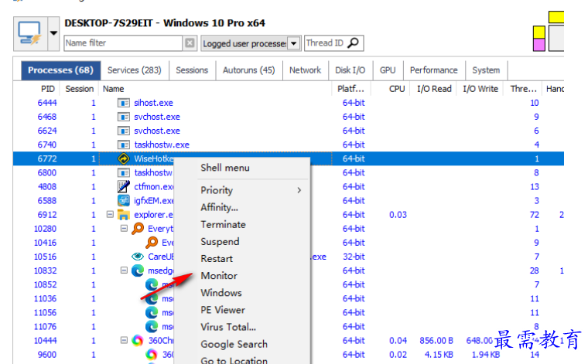Click the ctfmon.exe pen icon

pyautogui.click(x=123, y=186)
